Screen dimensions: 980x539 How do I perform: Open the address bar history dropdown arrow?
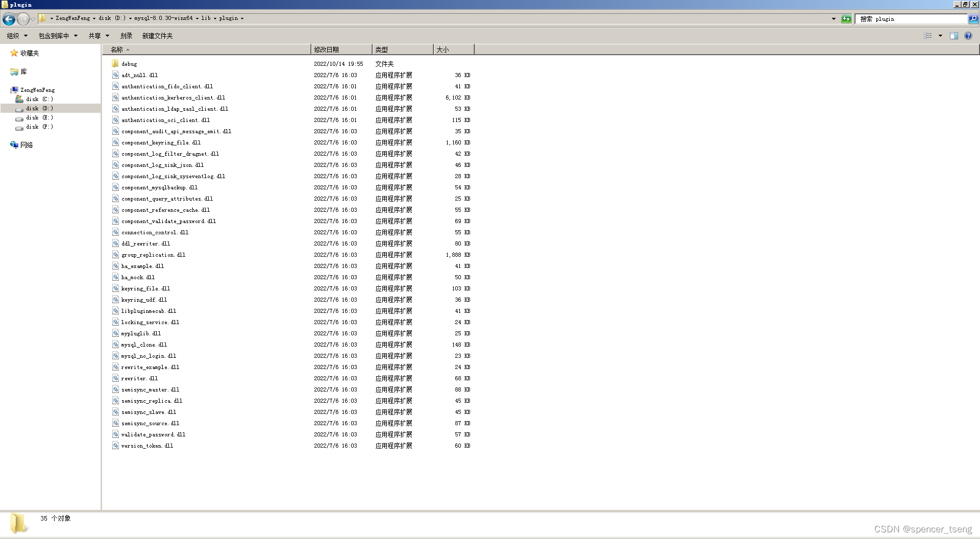[834, 19]
